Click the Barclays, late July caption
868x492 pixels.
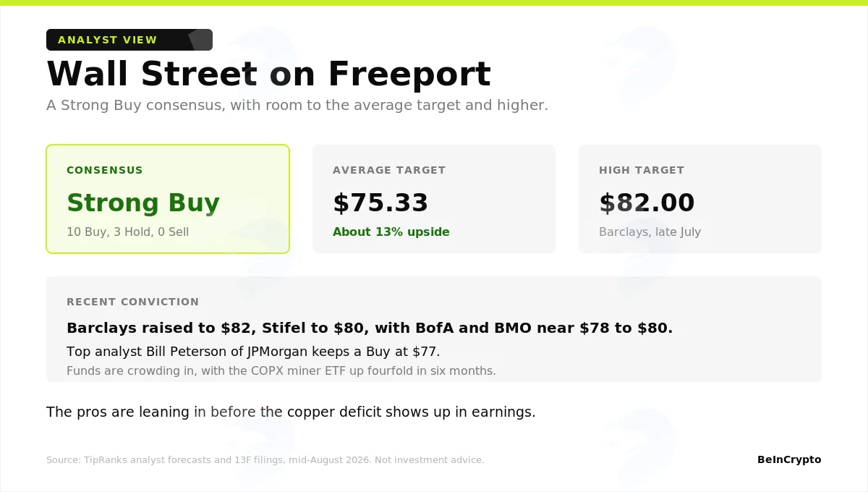tap(650, 232)
